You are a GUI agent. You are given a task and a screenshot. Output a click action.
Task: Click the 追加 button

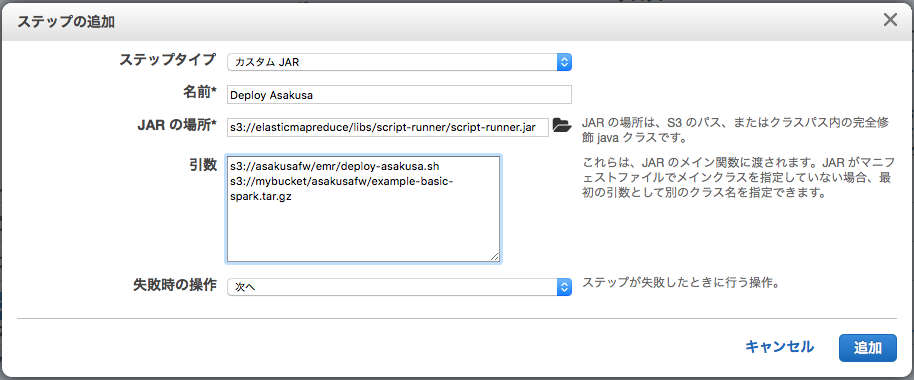867,348
